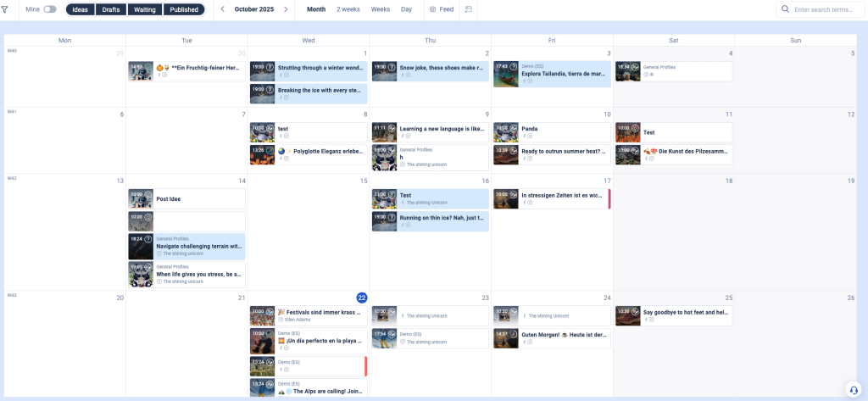The width and height of the screenshot is (868, 401).
Task: Switch to 2 weeks view
Action: 348,9
